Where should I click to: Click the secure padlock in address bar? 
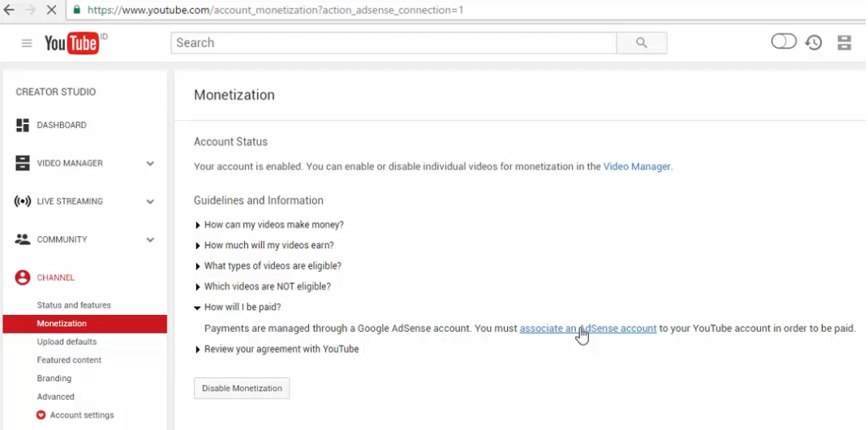[76, 10]
